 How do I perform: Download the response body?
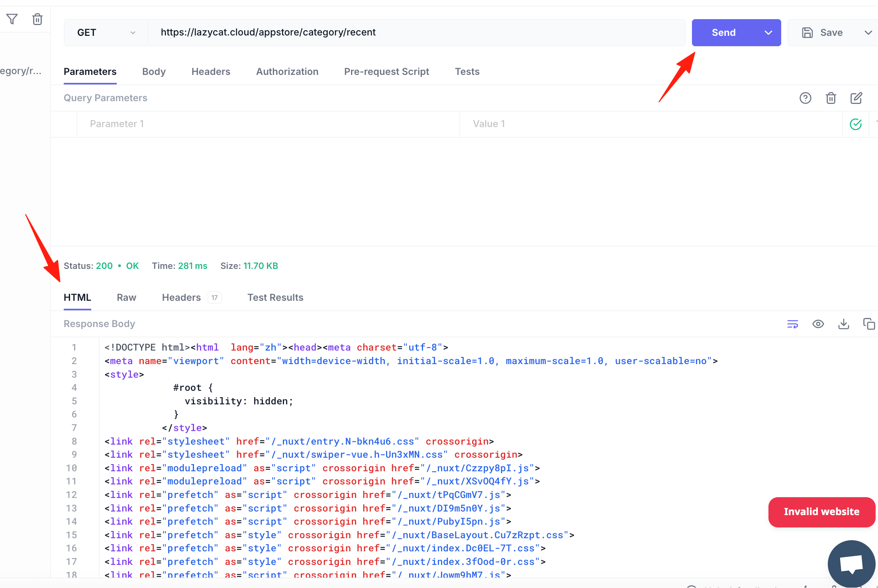pyautogui.click(x=843, y=324)
